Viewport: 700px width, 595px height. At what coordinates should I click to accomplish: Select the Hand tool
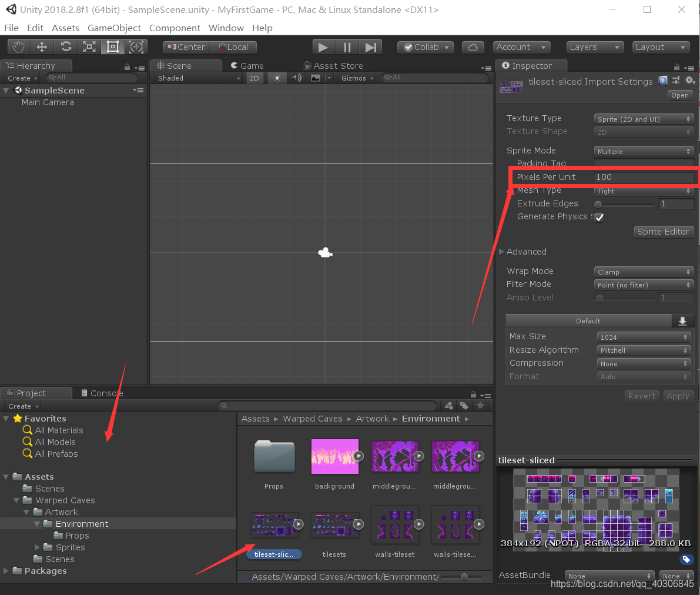click(x=19, y=47)
